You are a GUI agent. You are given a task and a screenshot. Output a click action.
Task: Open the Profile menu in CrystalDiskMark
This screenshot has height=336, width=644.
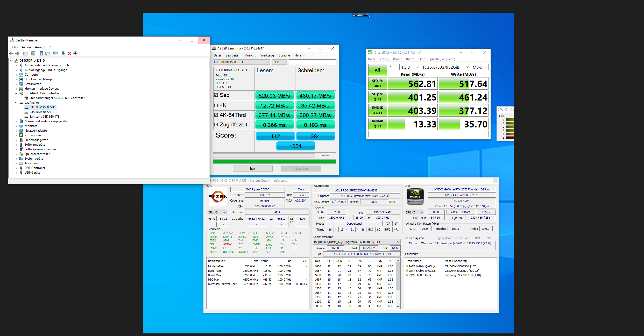click(x=397, y=59)
